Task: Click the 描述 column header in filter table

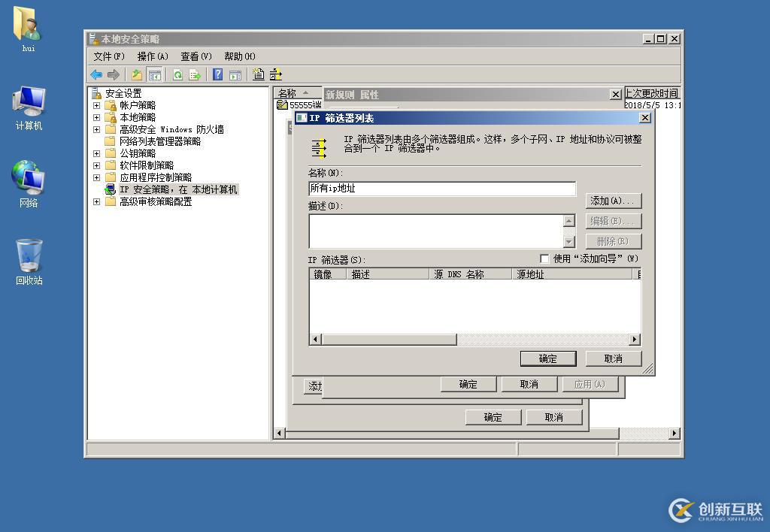Action: (x=388, y=274)
